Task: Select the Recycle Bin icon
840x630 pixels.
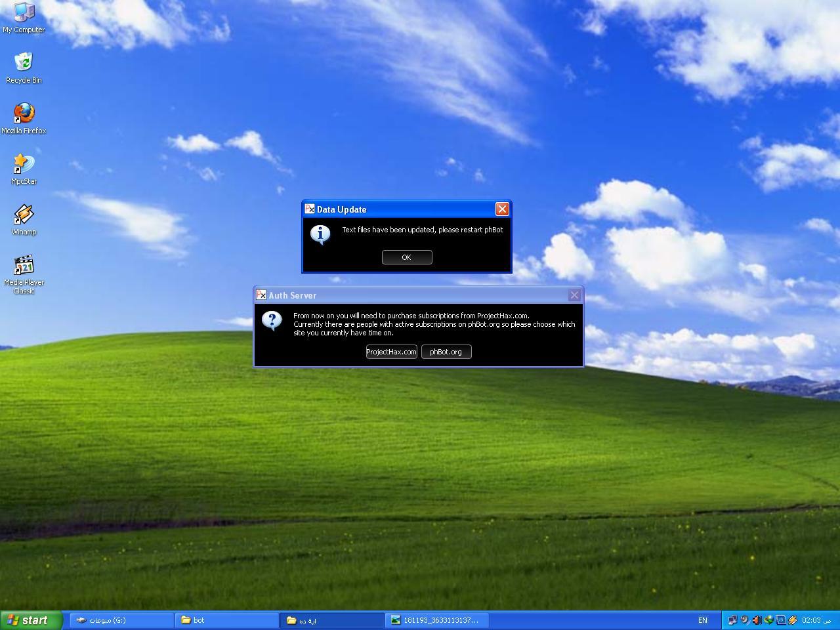Action: tap(24, 68)
